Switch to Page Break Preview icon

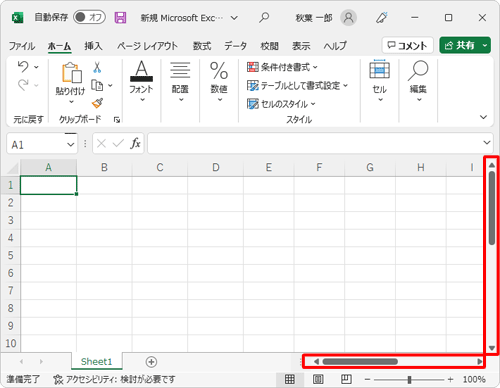[x=346, y=379]
